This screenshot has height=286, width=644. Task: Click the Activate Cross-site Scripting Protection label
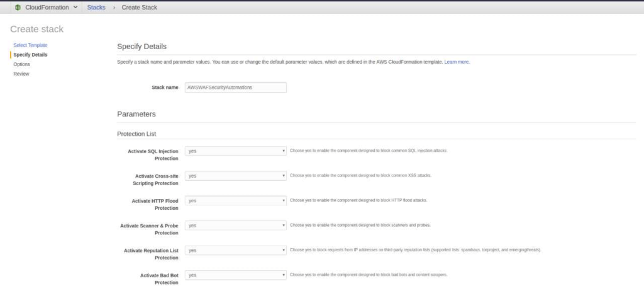click(x=156, y=180)
